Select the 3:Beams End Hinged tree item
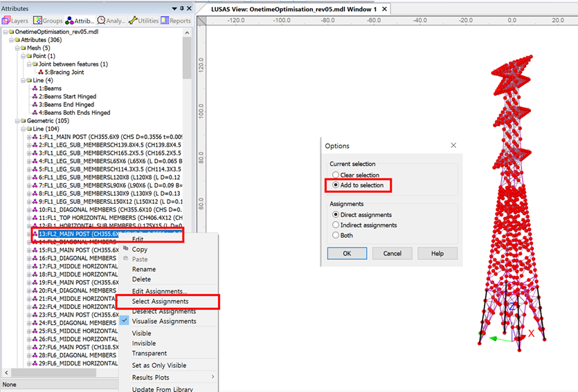The image size is (578, 392). click(66, 104)
